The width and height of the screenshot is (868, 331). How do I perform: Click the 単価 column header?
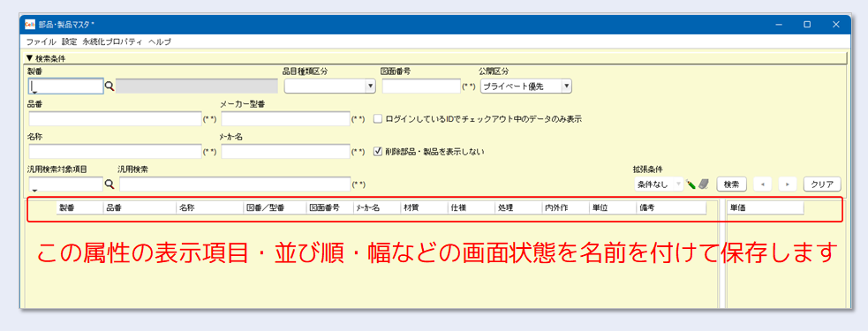765,207
